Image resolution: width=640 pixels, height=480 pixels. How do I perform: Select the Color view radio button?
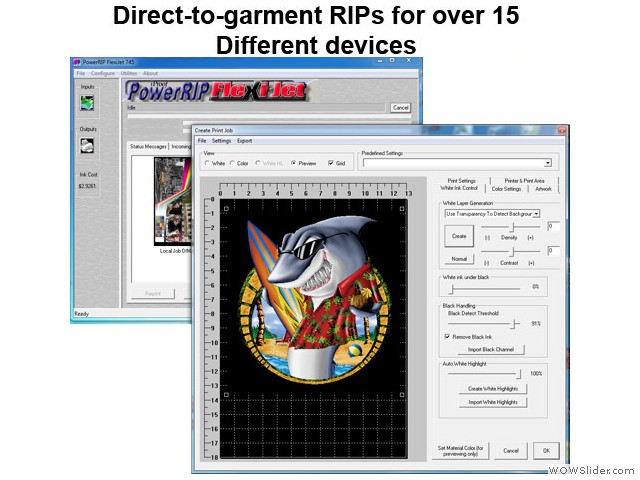click(232, 163)
